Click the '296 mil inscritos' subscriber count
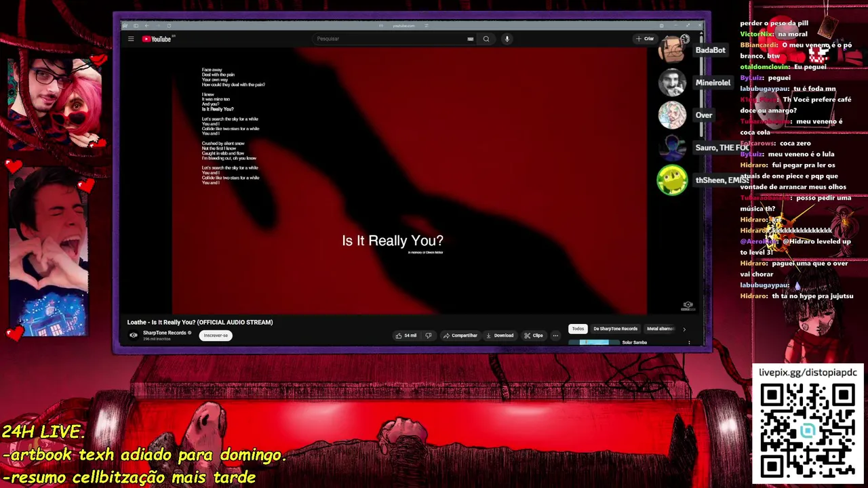This screenshot has height=488, width=868. point(157,339)
